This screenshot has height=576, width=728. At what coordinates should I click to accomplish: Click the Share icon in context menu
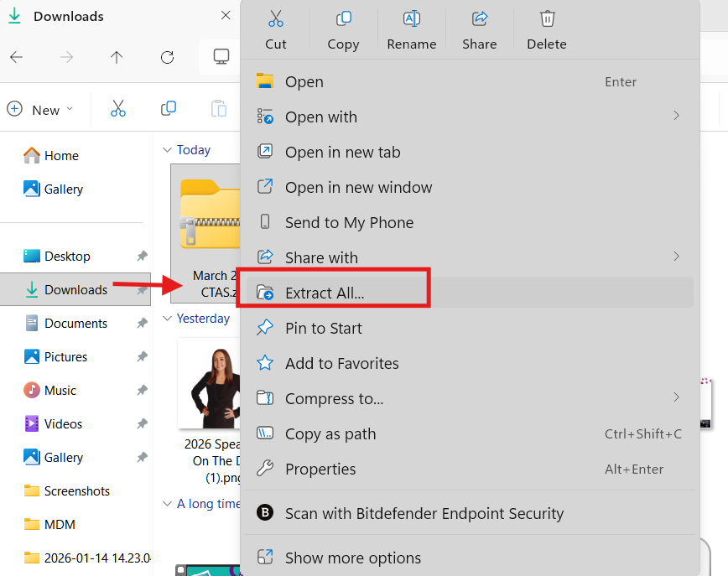[x=480, y=19]
